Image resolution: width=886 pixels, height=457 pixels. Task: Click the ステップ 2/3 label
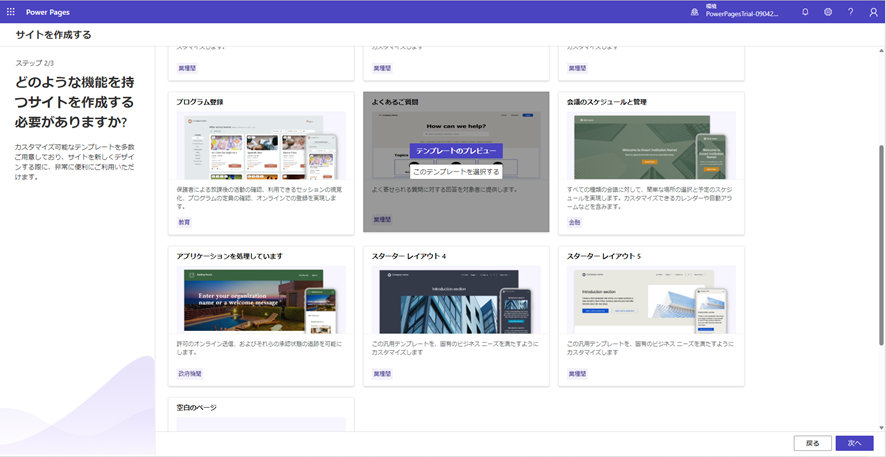click(x=34, y=63)
